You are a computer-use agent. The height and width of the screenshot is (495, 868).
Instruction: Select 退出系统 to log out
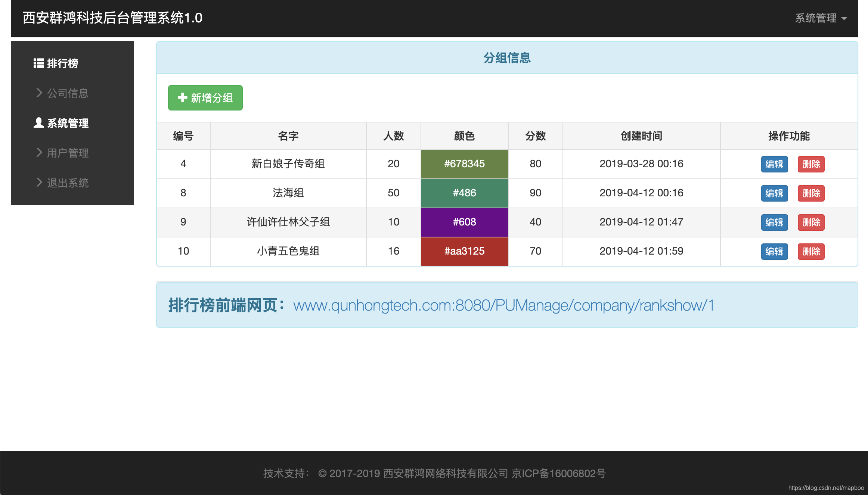pos(68,183)
